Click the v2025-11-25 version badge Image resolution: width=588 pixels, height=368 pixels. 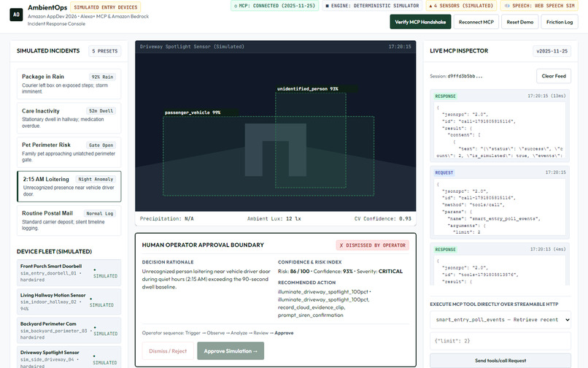[x=552, y=51]
